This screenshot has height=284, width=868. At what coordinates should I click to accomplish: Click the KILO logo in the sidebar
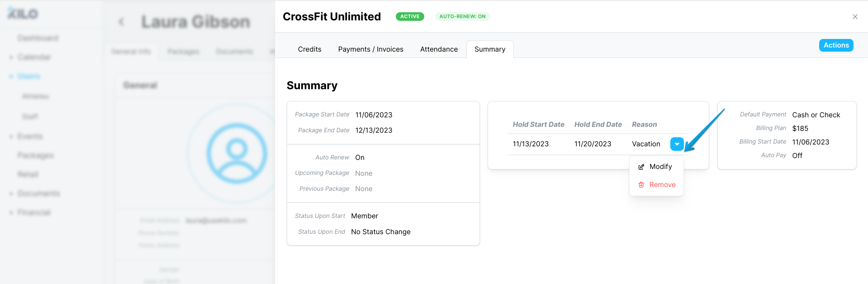(23, 14)
